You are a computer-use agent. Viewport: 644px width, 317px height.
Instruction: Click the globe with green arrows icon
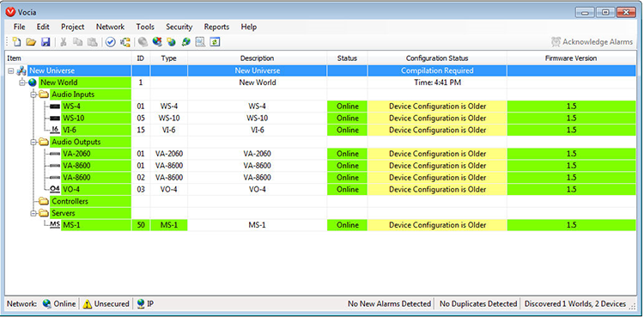tap(185, 42)
